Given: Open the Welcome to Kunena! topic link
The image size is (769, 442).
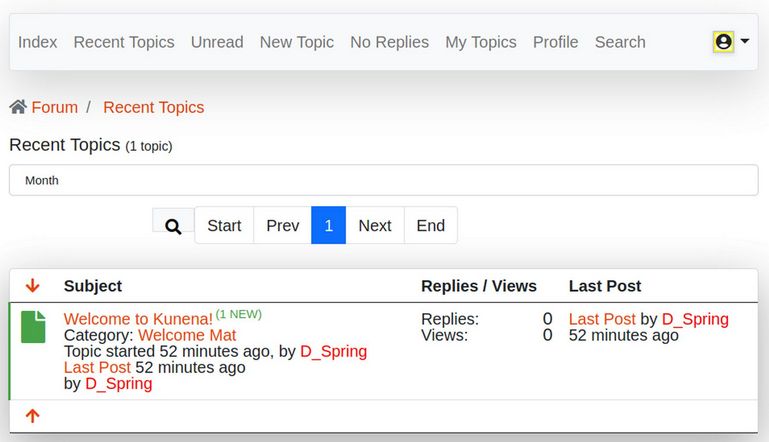Looking at the screenshot, I should click(x=138, y=319).
